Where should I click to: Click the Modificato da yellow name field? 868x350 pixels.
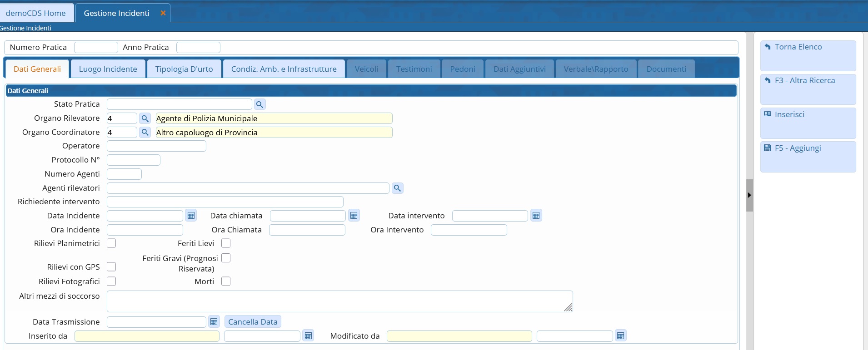459,336
